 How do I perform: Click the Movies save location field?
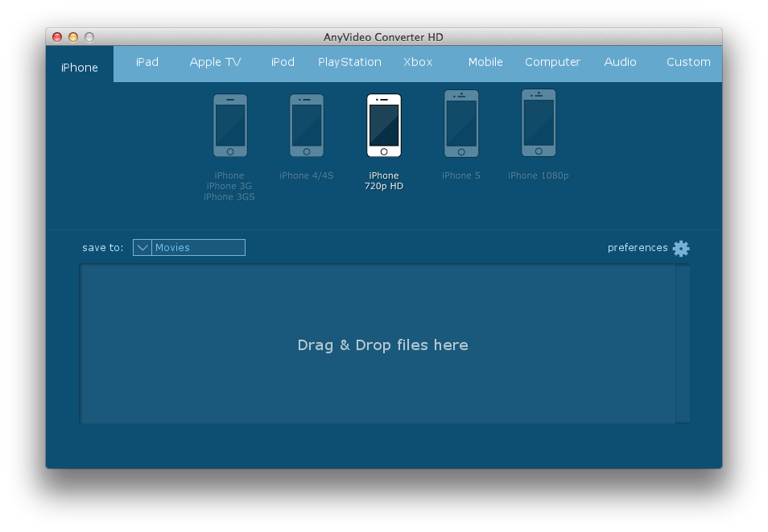(199, 248)
